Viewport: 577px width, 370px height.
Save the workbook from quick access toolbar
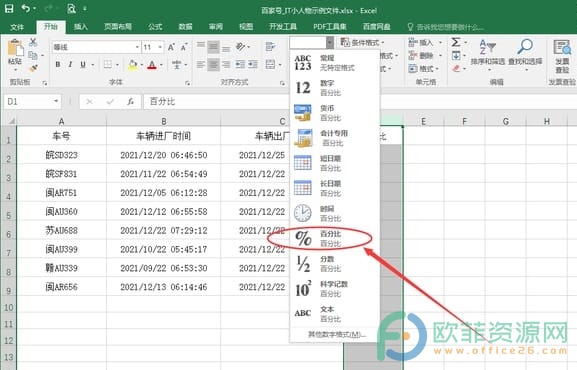coord(9,8)
